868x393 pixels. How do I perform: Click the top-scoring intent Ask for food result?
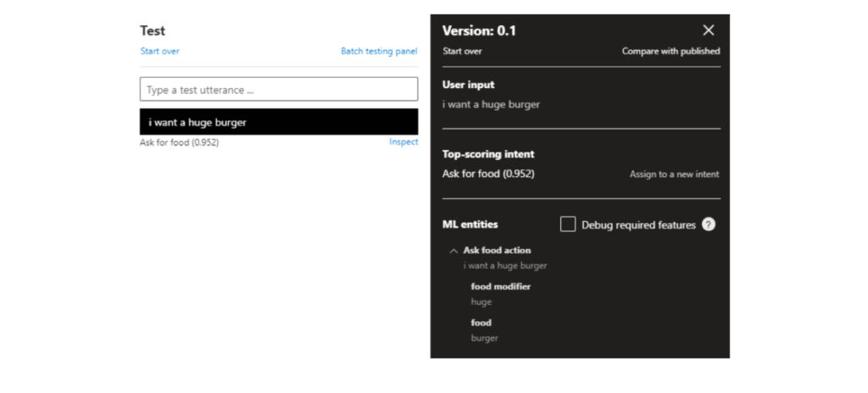click(x=488, y=174)
